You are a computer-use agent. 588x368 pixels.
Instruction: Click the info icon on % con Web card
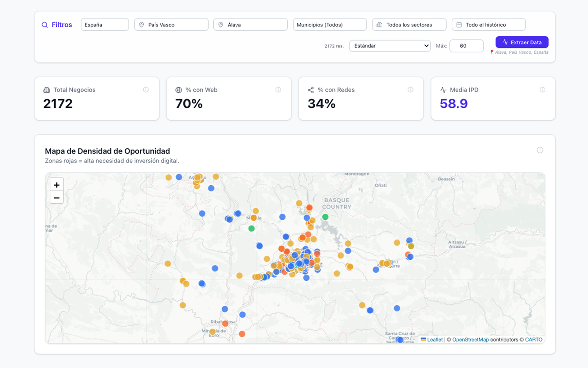pyautogui.click(x=279, y=90)
